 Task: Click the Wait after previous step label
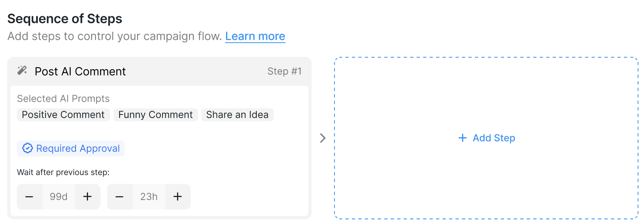(63, 172)
